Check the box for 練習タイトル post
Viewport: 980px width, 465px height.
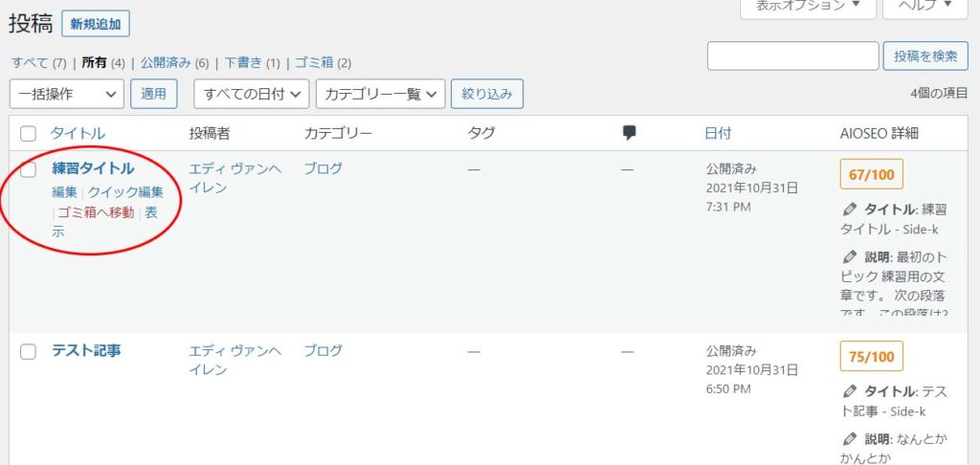point(28,169)
